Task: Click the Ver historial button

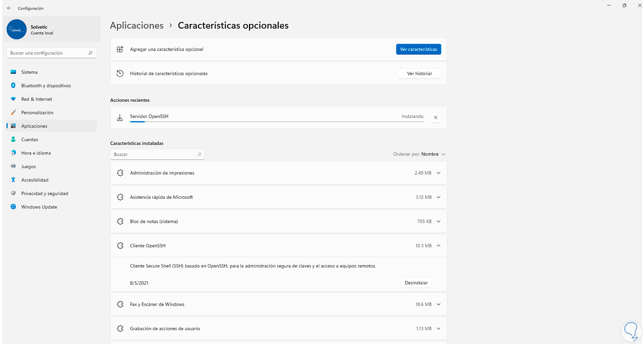Action: [x=419, y=73]
